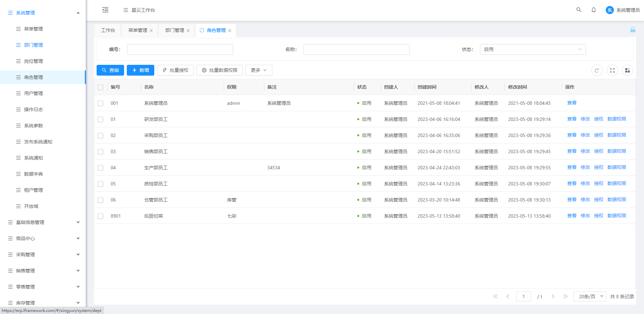This screenshot has height=314, width=644.
Task: Switch to the 工作台 tab
Action: (108, 30)
